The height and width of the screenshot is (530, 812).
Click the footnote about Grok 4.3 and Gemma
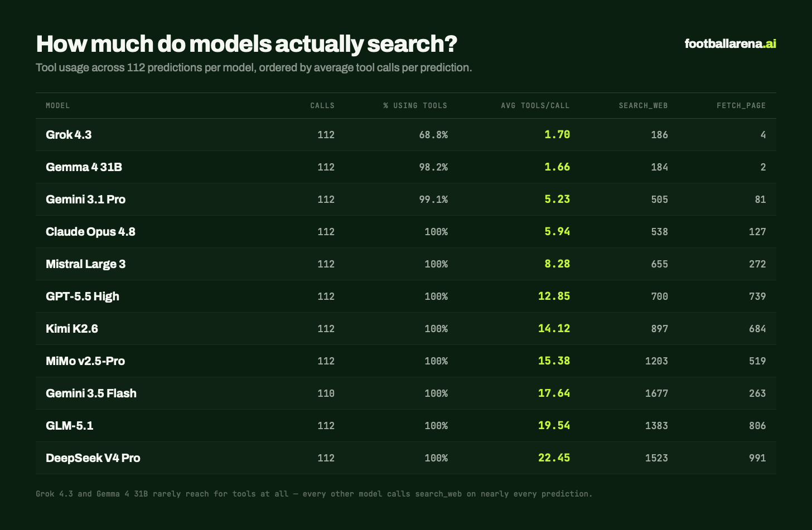(314, 494)
